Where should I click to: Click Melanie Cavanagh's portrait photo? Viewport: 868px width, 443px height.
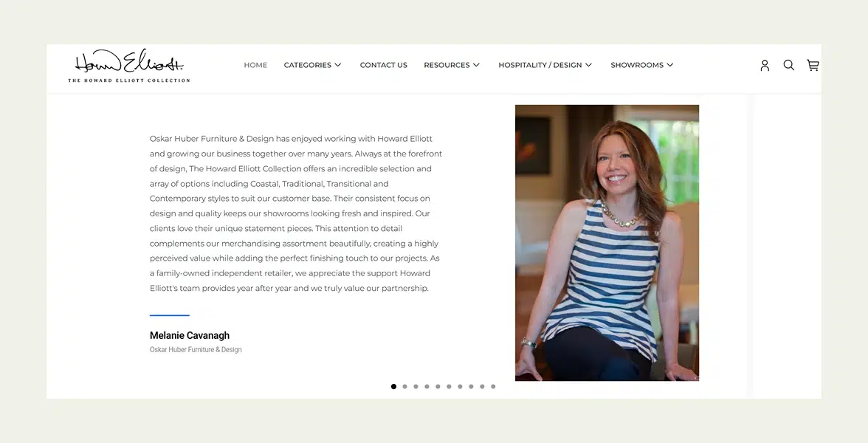(x=607, y=242)
